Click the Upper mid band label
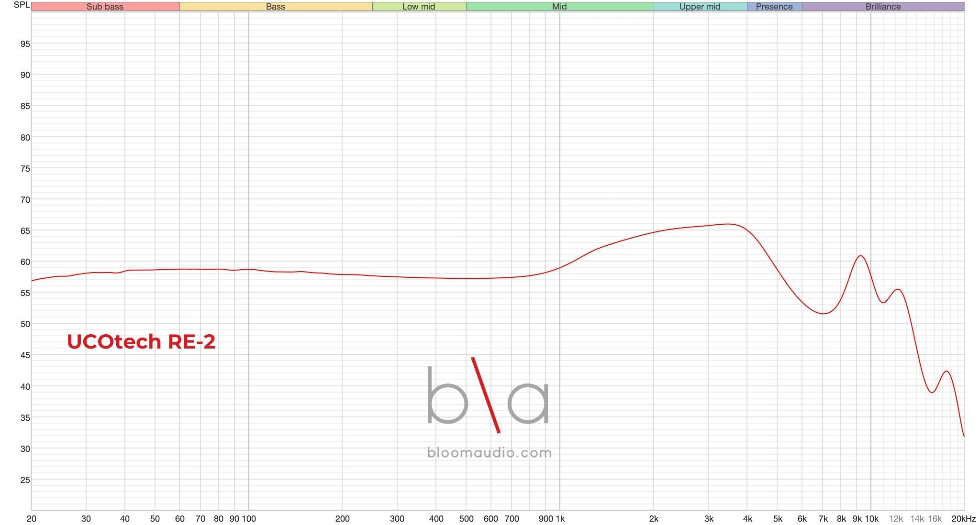 [x=700, y=7]
